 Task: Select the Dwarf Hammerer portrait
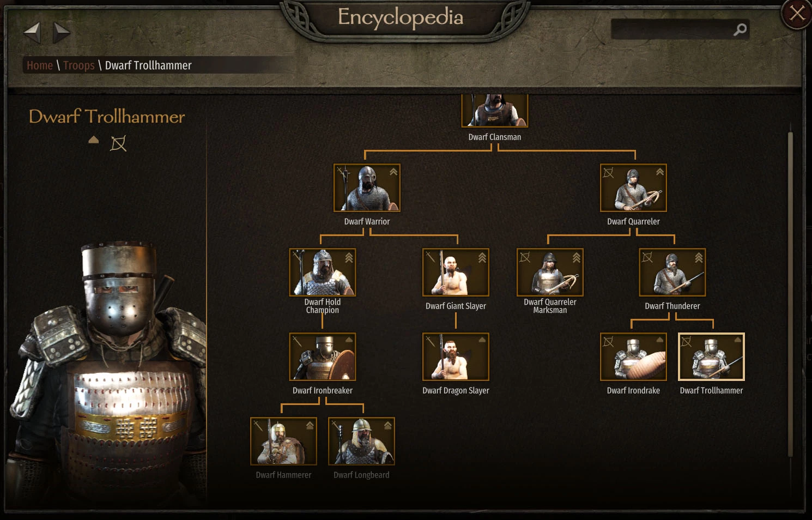tap(283, 441)
